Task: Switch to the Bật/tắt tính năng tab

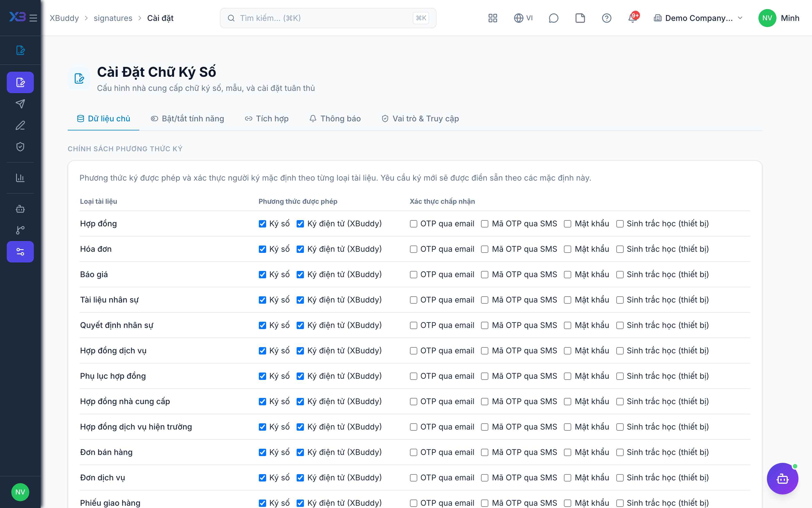Action: [187, 119]
